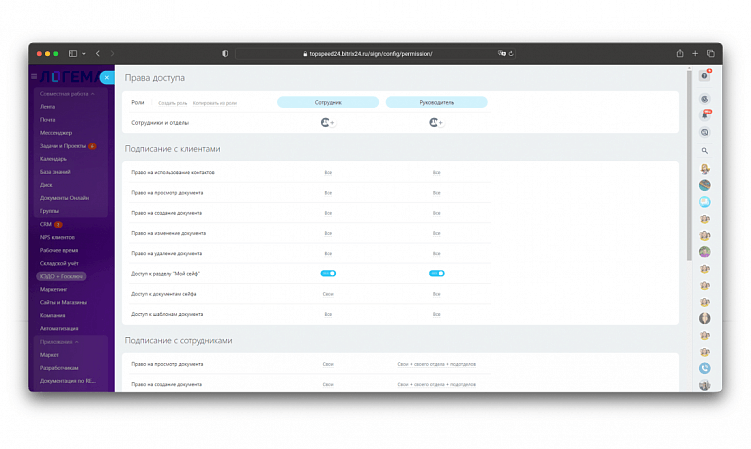Viewport: 751px width, 449px height.
Task: Open search magnifier icon in right bar
Action: coord(705,150)
